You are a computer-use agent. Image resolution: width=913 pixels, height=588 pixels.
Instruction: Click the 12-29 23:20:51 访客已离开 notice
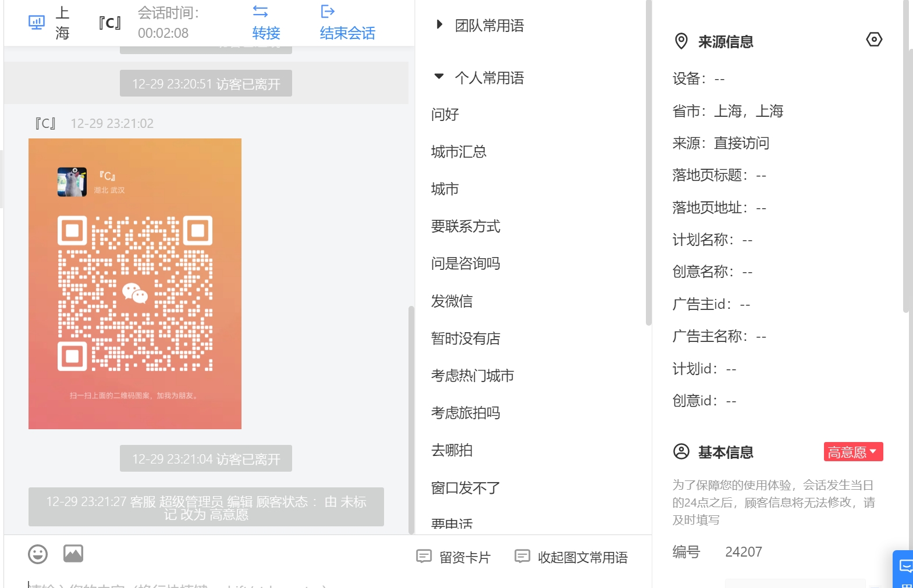point(206,84)
